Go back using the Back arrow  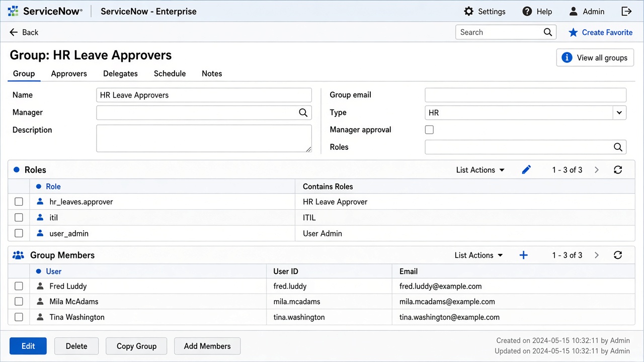(24, 32)
